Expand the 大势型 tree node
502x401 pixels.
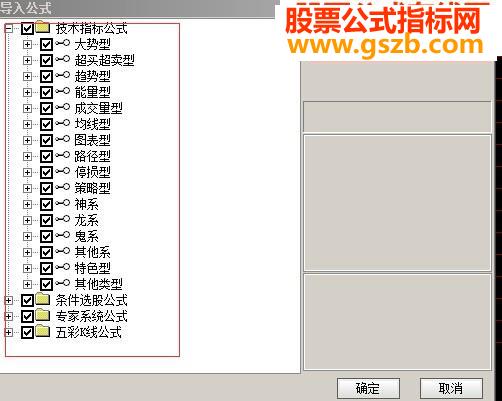click(x=28, y=45)
